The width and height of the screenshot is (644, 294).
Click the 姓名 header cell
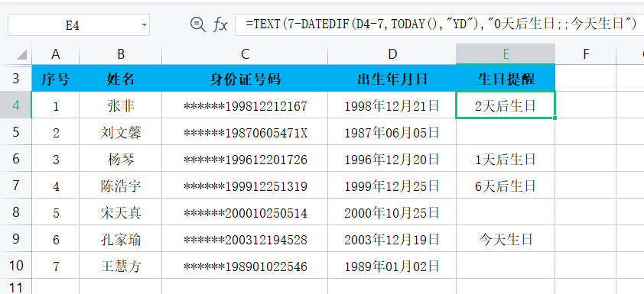point(121,78)
